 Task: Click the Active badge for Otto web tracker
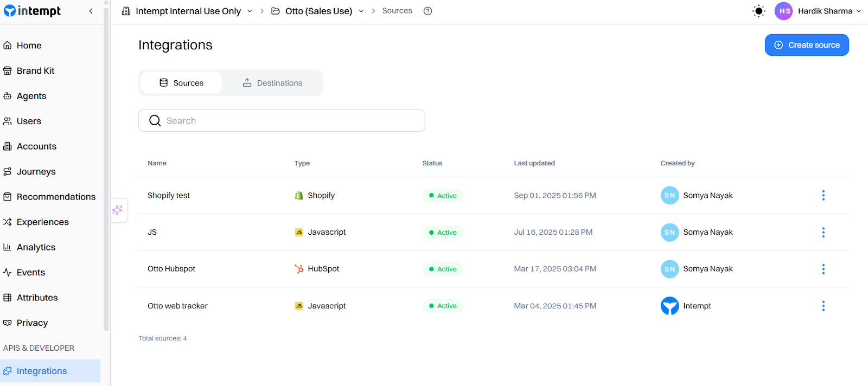coord(443,306)
